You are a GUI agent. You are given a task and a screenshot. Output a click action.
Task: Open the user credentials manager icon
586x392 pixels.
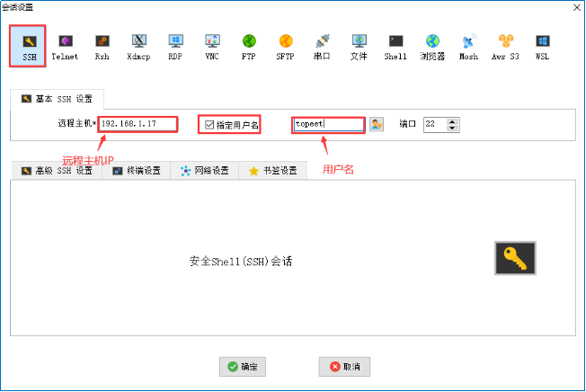377,124
